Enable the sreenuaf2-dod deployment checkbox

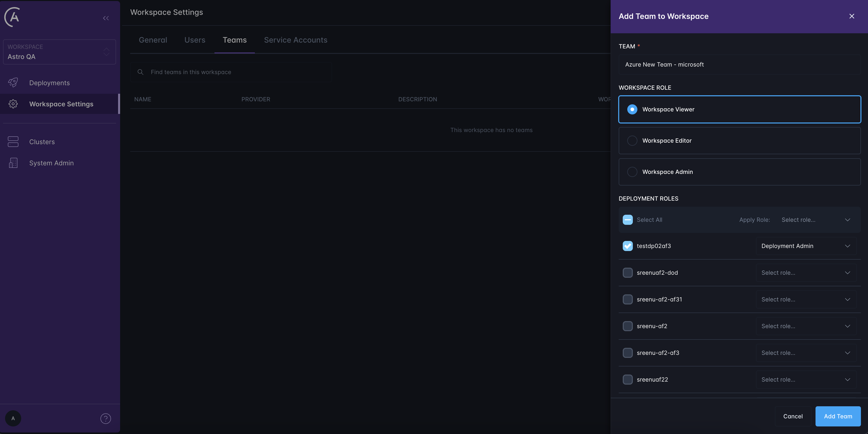[x=628, y=273]
